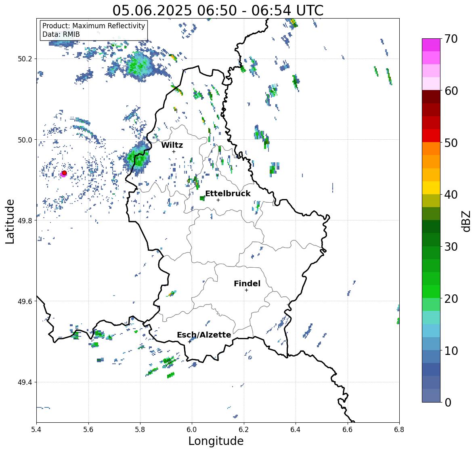Screen dimensions: 476x451
Task: Click the Wiltz city label
Action: pos(172,145)
